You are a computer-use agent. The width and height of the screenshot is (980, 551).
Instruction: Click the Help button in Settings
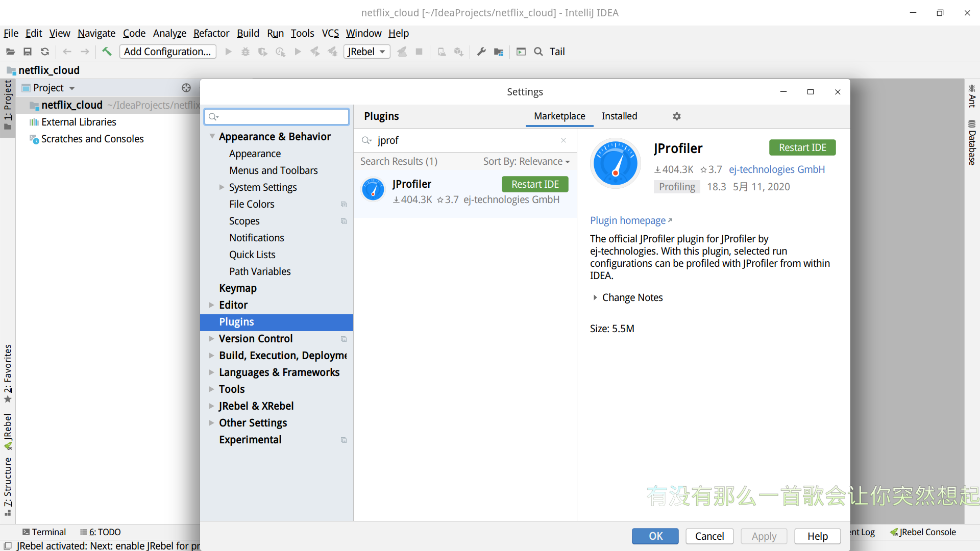pyautogui.click(x=817, y=536)
